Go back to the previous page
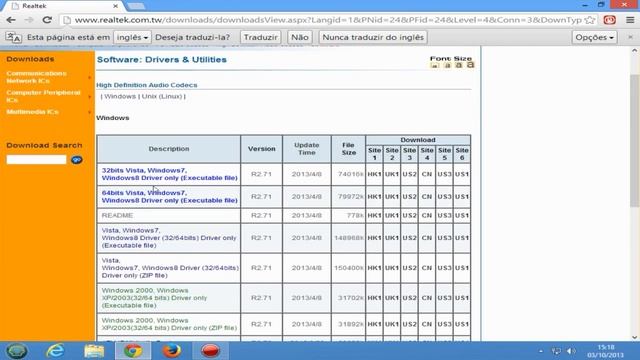The image size is (640, 360). point(11,20)
